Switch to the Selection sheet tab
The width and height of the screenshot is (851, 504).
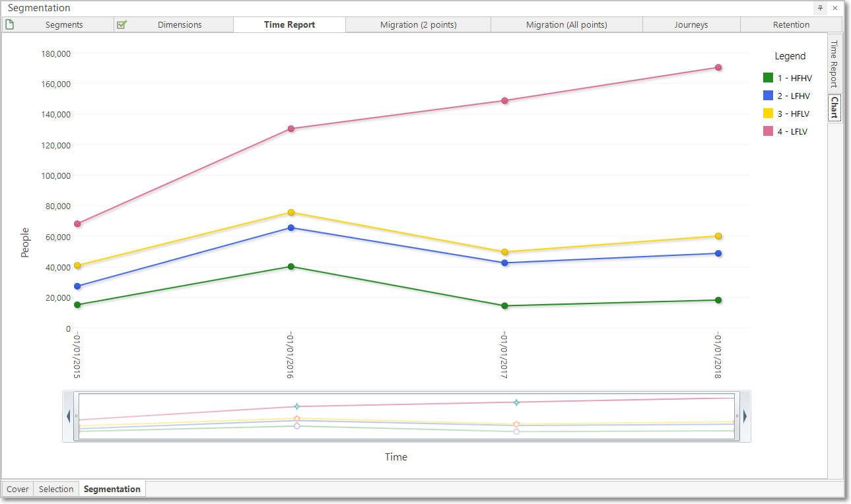[x=56, y=489]
